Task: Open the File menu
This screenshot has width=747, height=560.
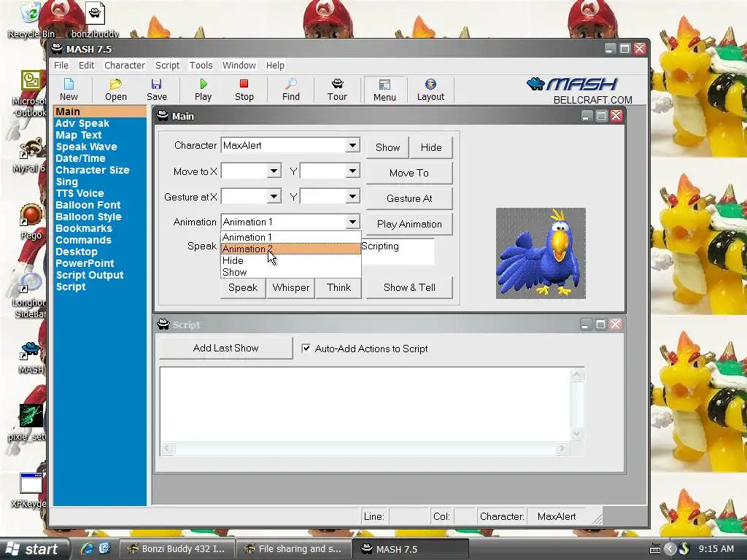Action: [x=61, y=65]
